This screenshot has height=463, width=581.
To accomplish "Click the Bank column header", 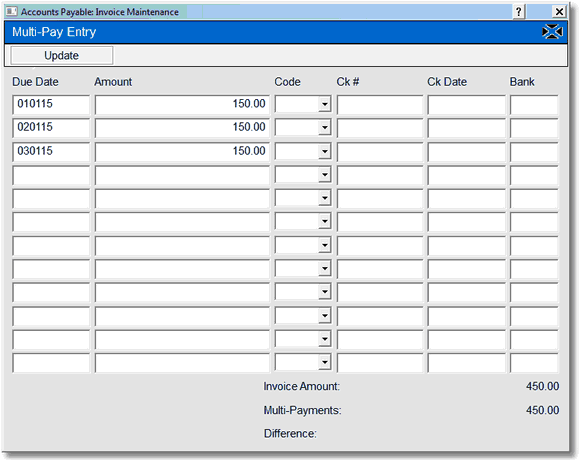I will coord(522,82).
